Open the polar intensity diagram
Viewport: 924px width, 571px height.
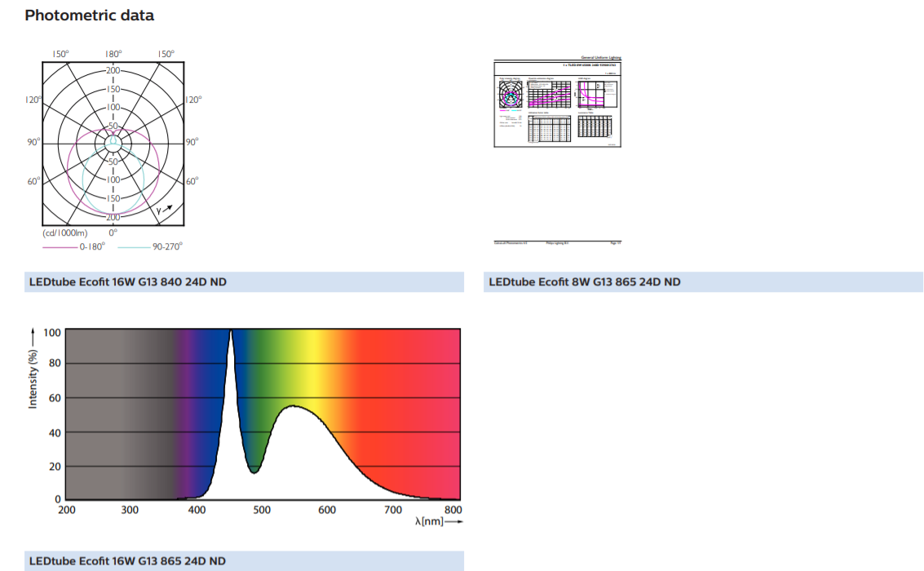click(x=113, y=144)
